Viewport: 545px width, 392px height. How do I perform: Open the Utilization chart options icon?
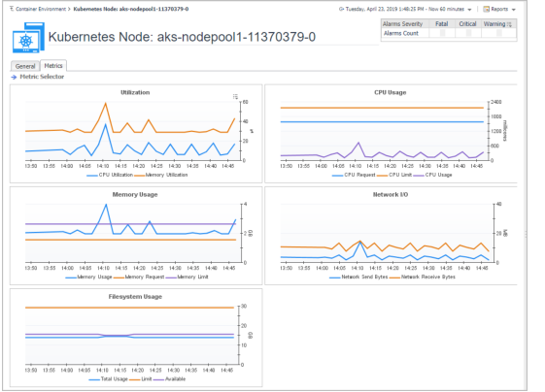(x=235, y=96)
